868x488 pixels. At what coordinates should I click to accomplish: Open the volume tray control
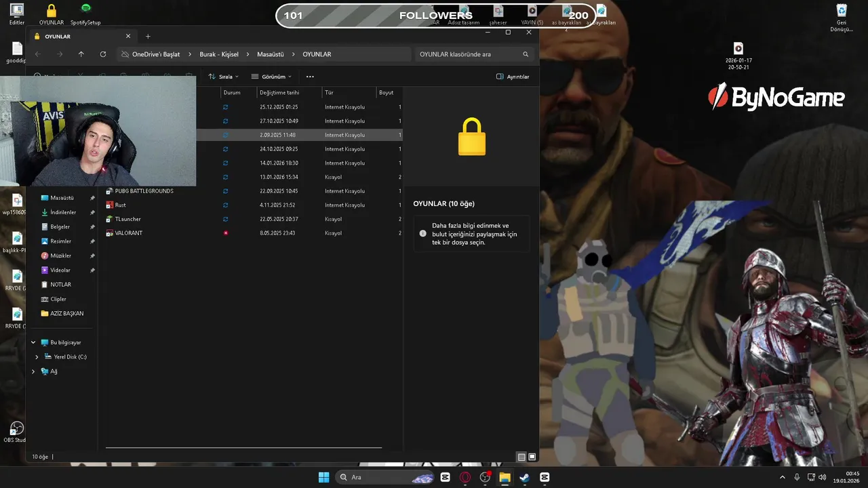click(823, 477)
